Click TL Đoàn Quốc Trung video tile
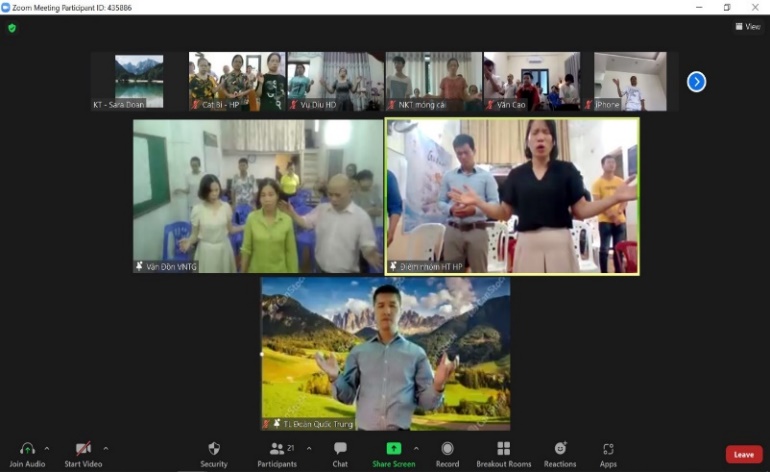Viewport: 770px width, 472px height. pos(385,354)
